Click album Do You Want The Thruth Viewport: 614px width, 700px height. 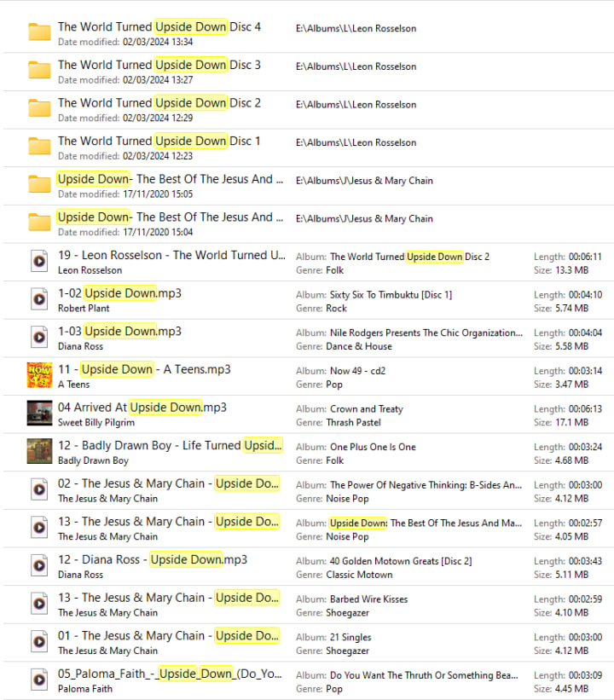click(x=424, y=675)
